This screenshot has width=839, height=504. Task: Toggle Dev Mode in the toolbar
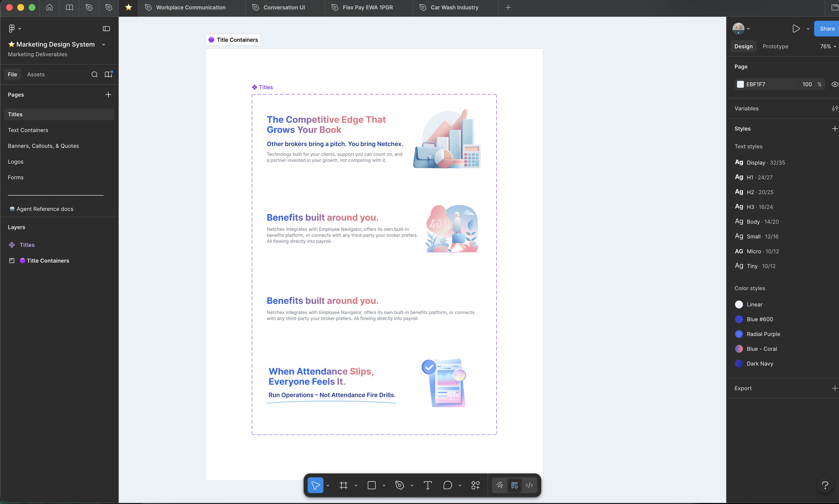click(x=529, y=485)
